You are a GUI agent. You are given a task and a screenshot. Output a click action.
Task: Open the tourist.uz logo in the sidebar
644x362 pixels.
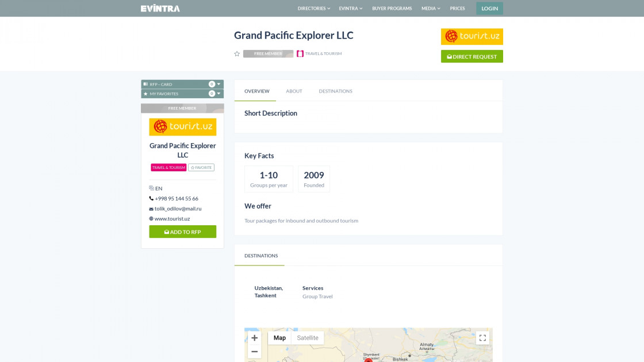tap(182, 126)
